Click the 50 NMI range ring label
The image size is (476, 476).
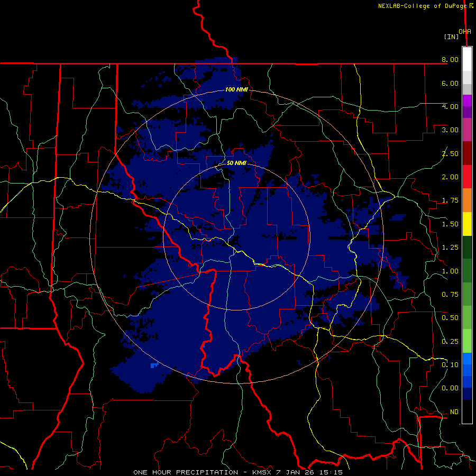coord(236,163)
